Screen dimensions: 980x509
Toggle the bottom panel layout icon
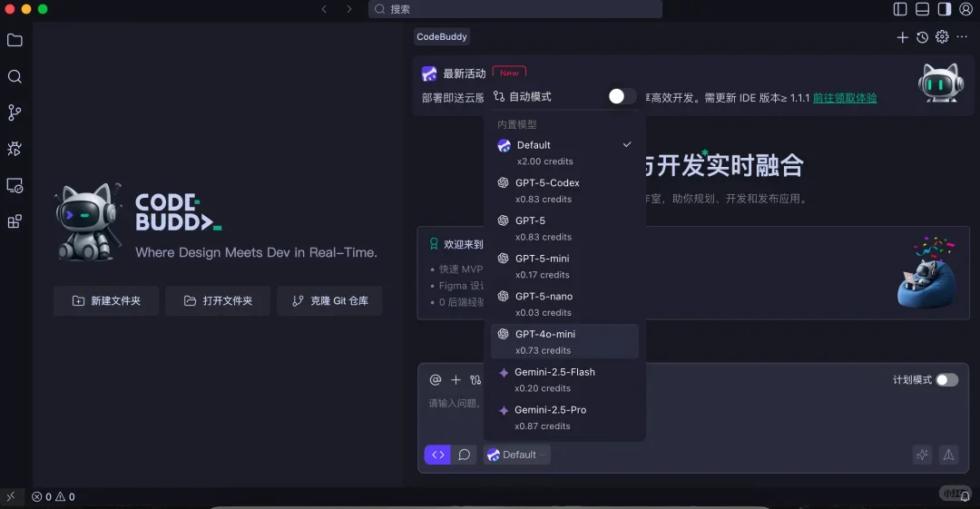[922, 9]
